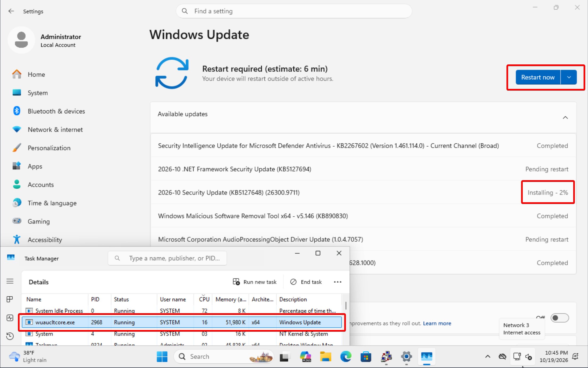588x368 pixels.
Task: Open File Explorer from taskbar
Action: pyautogui.click(x=326, y=357)
